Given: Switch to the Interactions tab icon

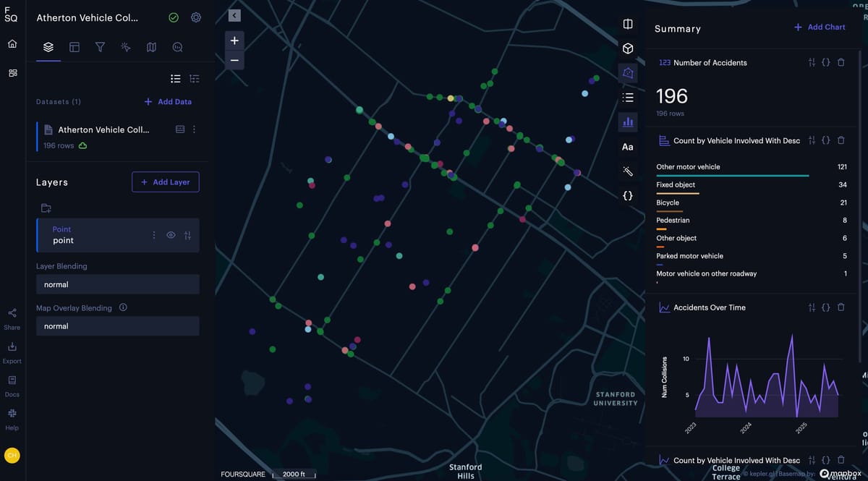Looking at the screenshot, I should point(125,47).
